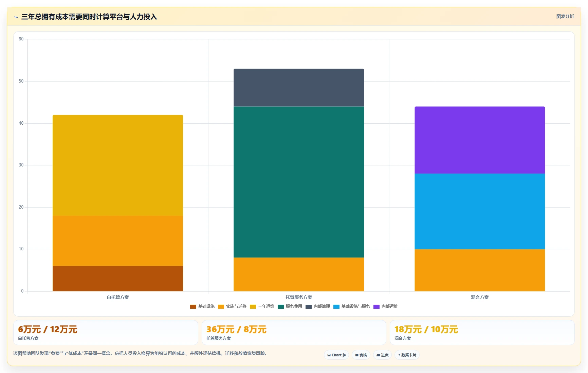Select the 36万元 / 8万元 data card
588x373 pixels.
294,333
